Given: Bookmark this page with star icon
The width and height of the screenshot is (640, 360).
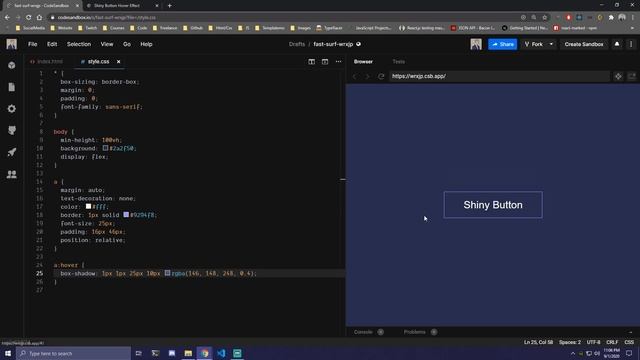Looking at the screenshot, I should (544, 18).
